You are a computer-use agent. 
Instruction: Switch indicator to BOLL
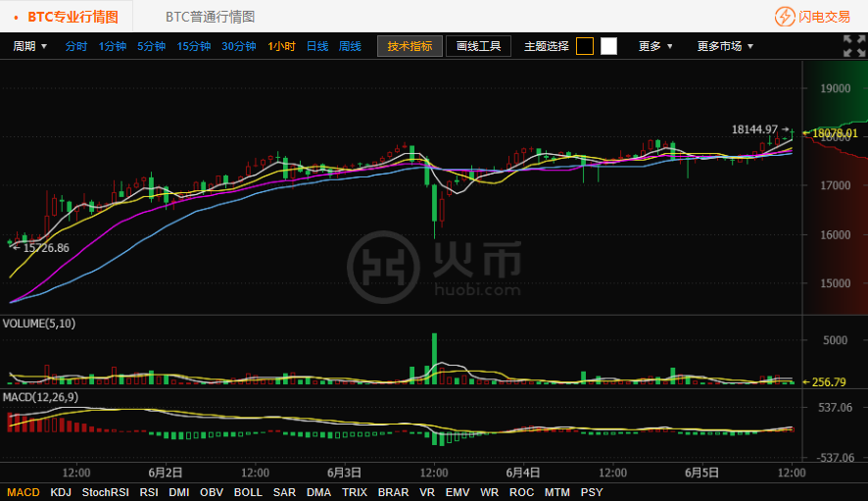248,492
